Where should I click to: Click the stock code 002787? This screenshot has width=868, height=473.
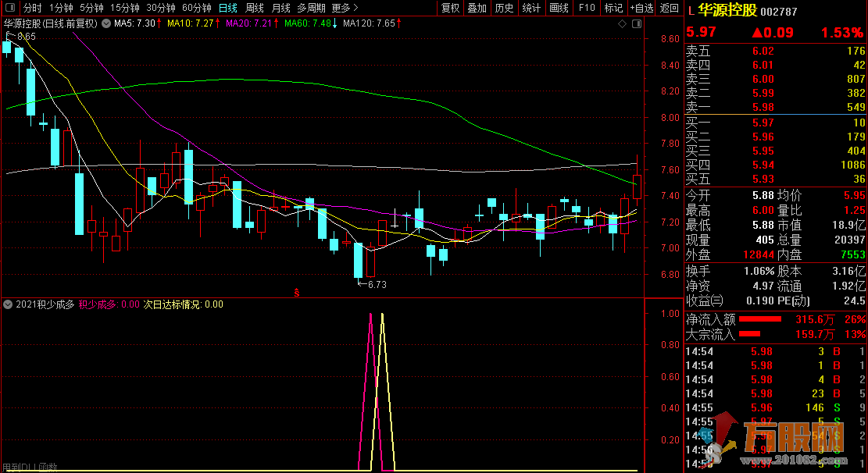pyautogui.click(x=779, y=12)
